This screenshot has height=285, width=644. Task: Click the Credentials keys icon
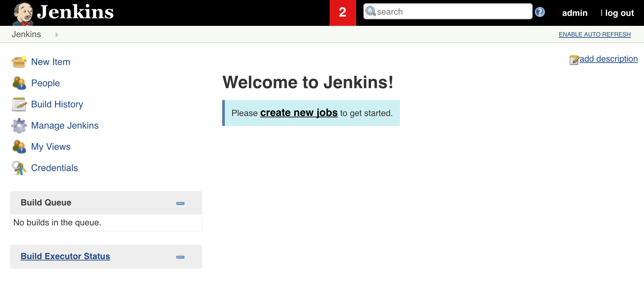coord(19,168)
